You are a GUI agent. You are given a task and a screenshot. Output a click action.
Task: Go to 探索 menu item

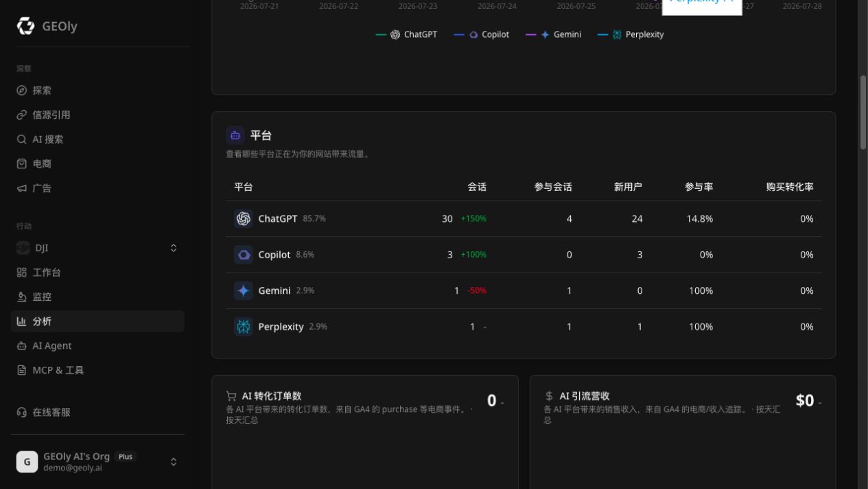97,91
